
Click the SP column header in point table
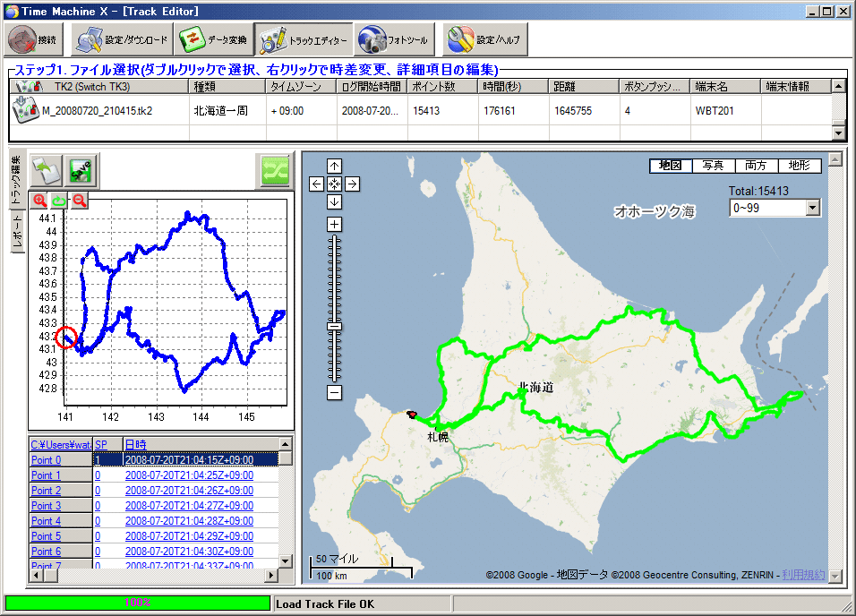coord(108,444)
